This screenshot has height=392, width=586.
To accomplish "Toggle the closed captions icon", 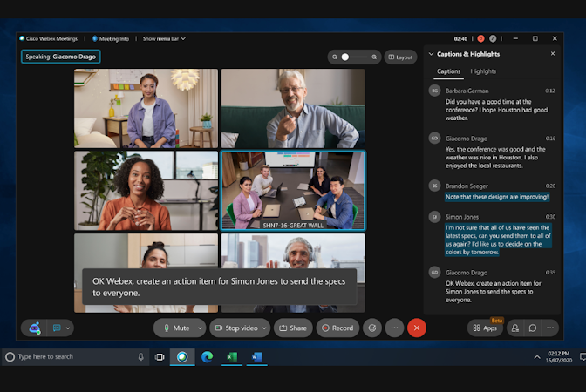I will 57,328.
